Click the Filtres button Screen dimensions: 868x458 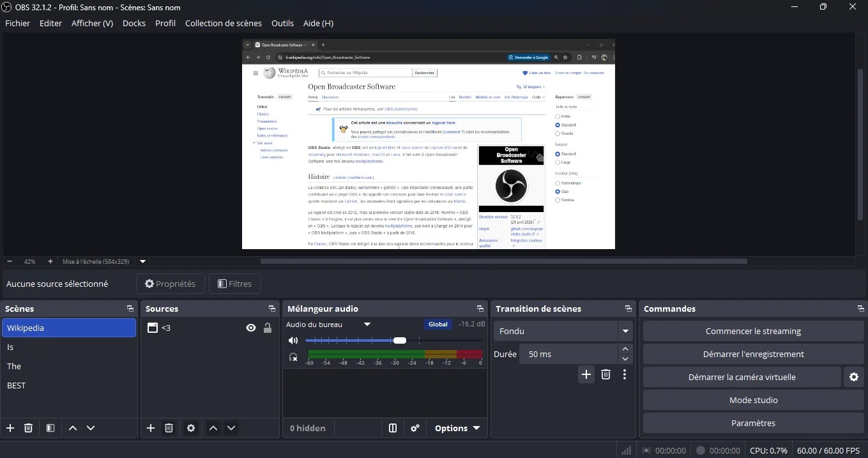click(x=234, y=284)
